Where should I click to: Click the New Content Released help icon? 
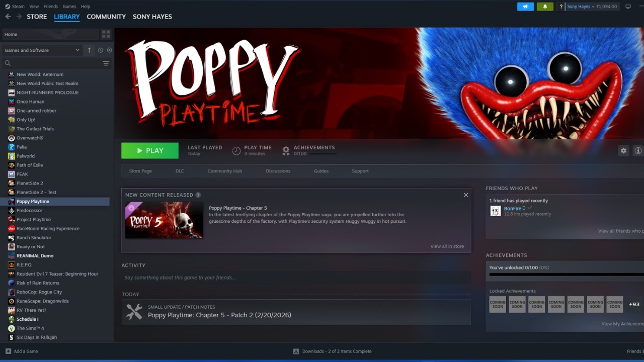pos(198,195)
